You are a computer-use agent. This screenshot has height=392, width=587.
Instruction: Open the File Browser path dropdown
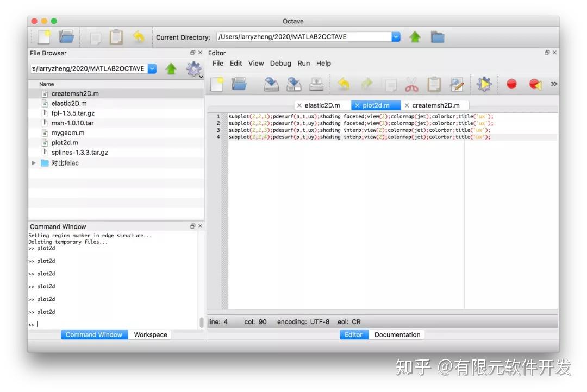pos(152,68)
